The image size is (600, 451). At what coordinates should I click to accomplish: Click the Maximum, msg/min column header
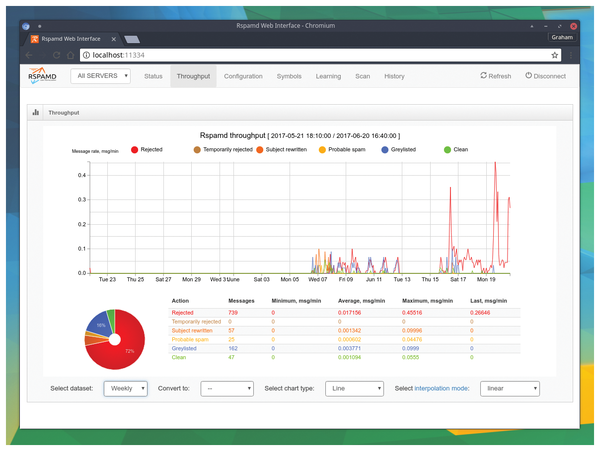pyautogui.click(x=427, y=301)
